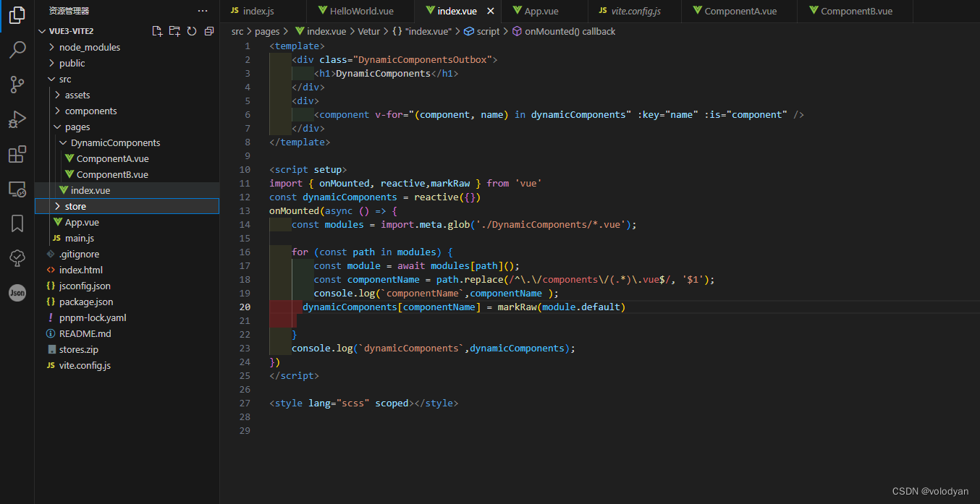Viewport: 980px width, 504px height.
Task: Open the Json extension icon
Action: pyautogui.click(x=17, y=293)
